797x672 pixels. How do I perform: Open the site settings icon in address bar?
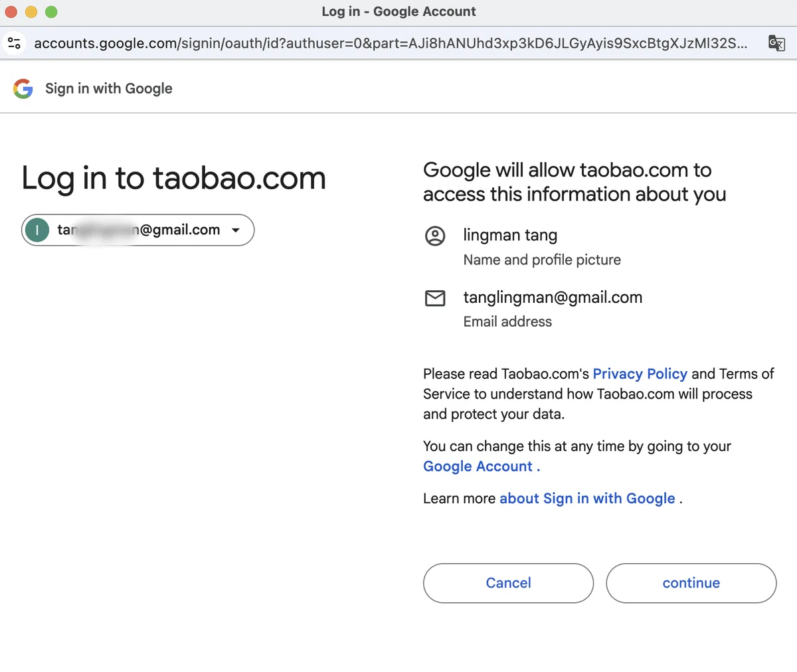click(14, 43)
